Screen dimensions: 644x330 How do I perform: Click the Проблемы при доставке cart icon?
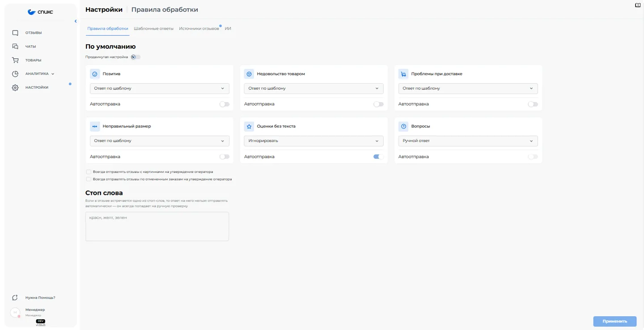coord(403,74)
